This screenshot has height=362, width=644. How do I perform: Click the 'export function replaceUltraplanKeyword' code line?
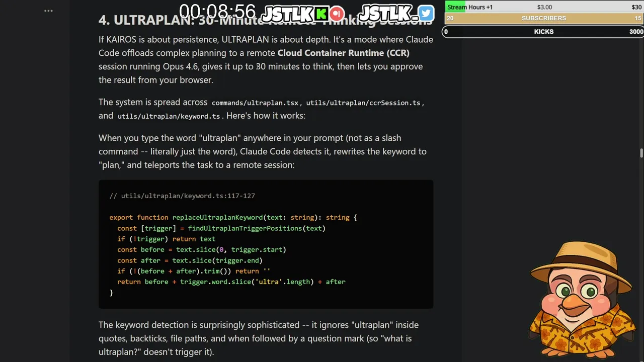click(233, 217)
